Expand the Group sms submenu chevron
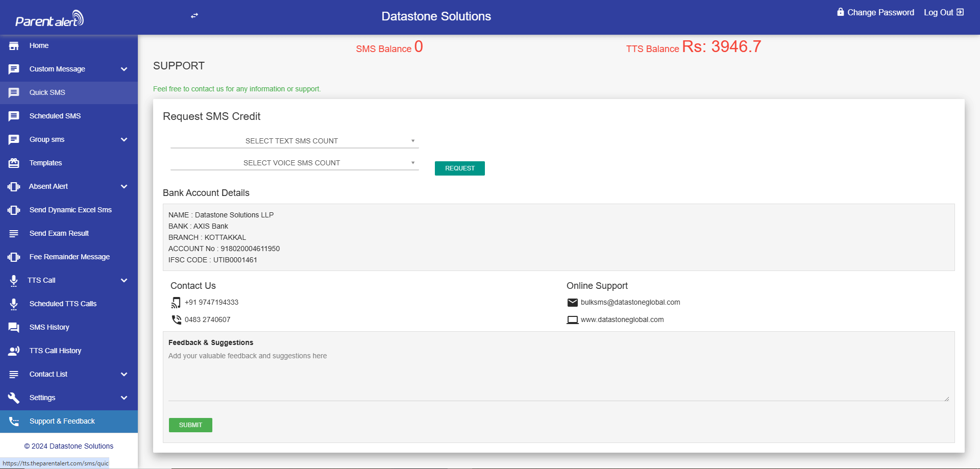Image resolution: width=980 pixels, height=469 pixels. [x=124, y=140]
